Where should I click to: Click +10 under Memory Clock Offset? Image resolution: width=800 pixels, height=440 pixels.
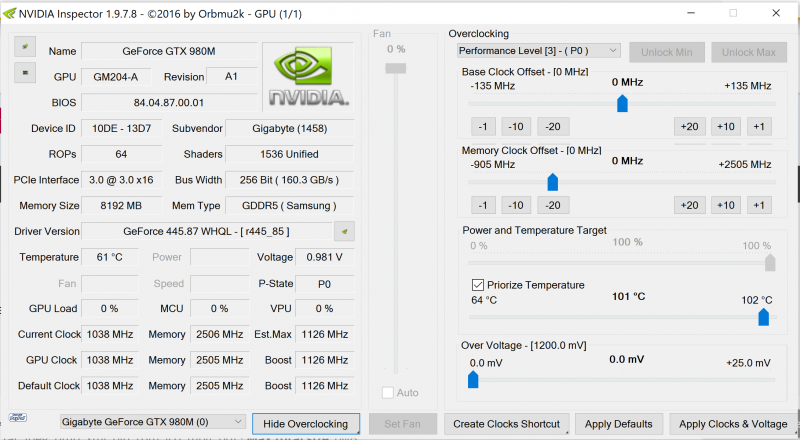[726, 205]
